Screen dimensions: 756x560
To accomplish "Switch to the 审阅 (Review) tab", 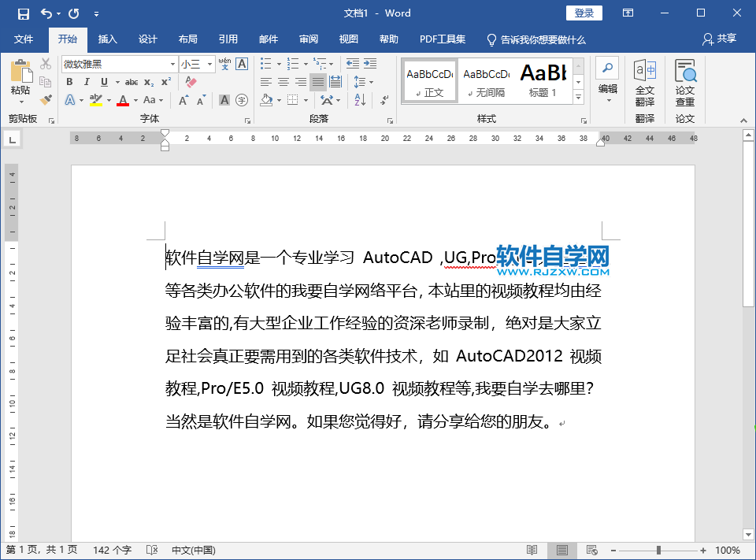I will 308,39.
